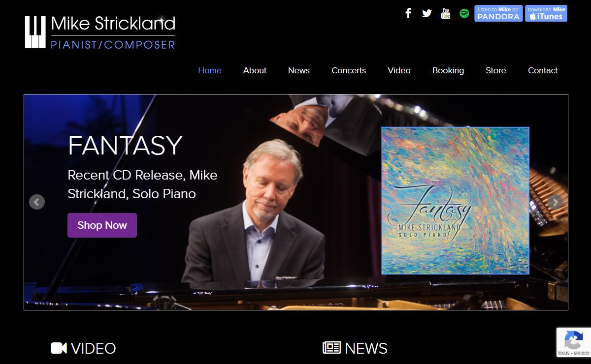
Task: Click the piano keys logo
Action: coord(35,32)
